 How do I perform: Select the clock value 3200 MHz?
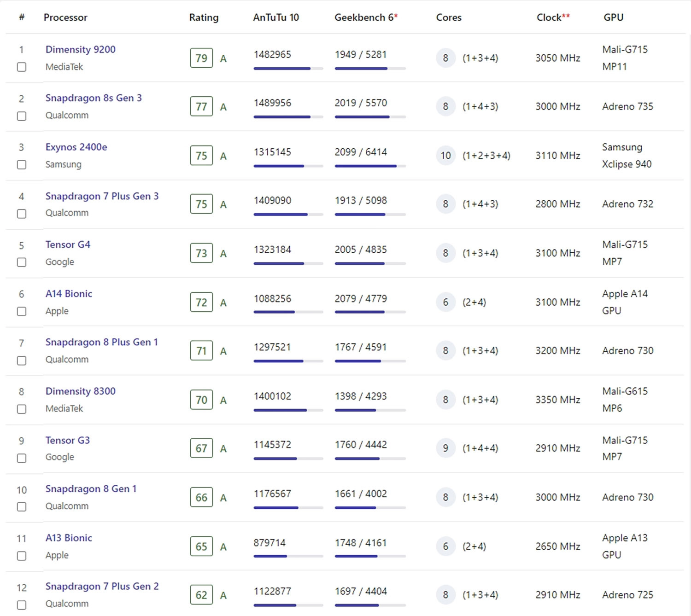click(558, 351)
